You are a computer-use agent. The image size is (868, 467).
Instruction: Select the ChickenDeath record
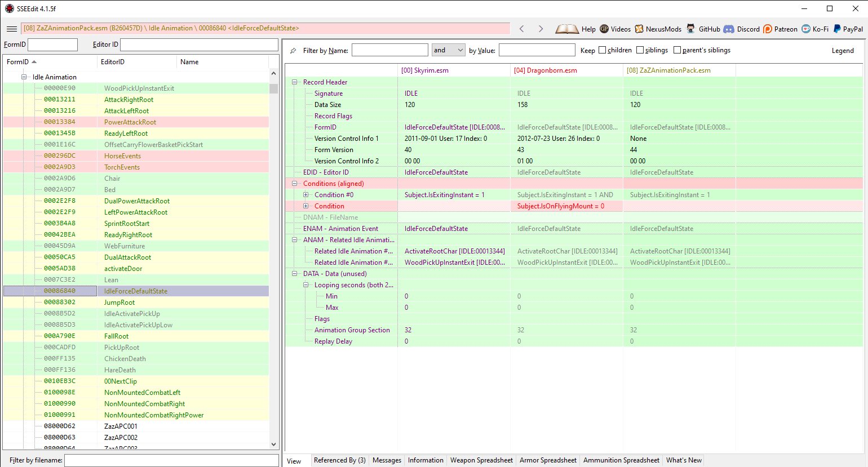[x=136, y=359]
